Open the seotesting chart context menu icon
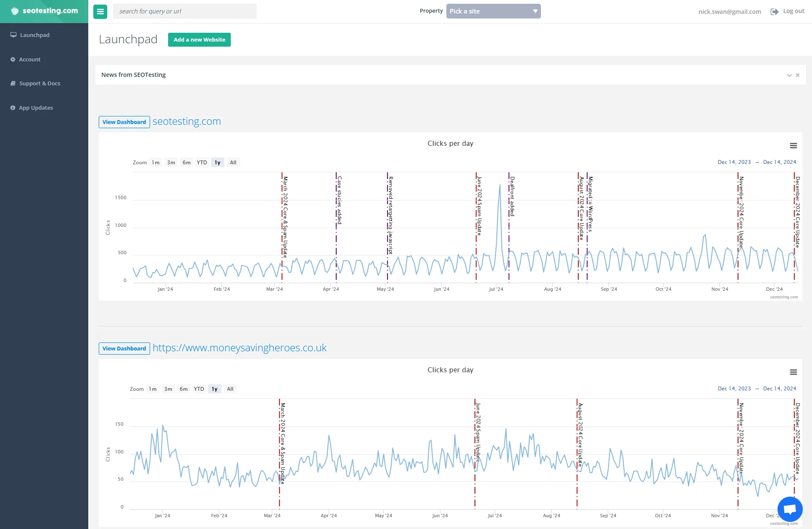 (793, 146)
